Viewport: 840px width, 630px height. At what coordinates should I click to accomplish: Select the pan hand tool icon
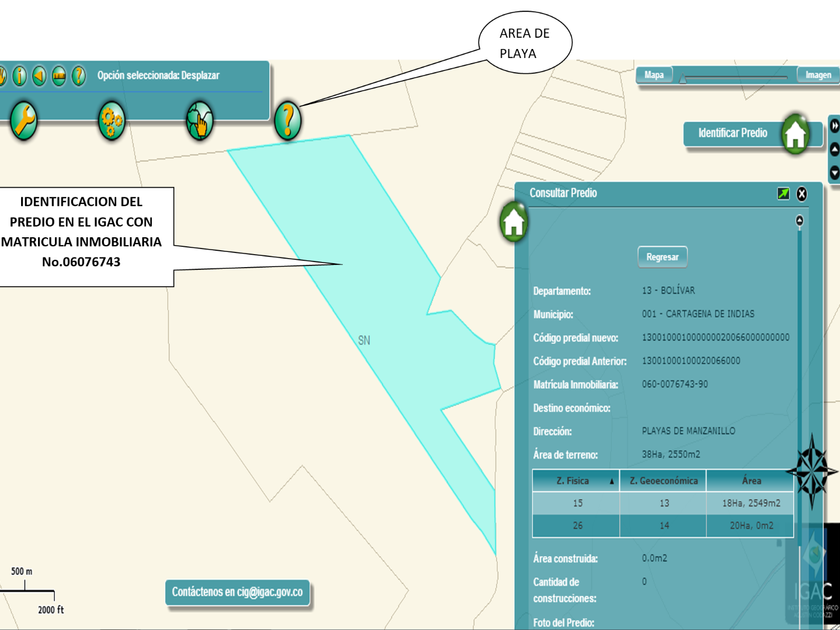point(2,76)
